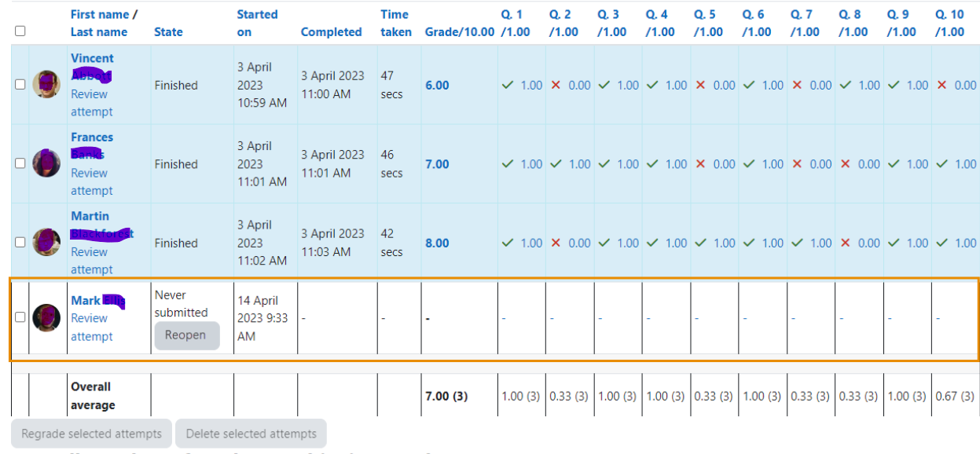Sort the table by Time taken
980x454 pixels.
(395, 23)
